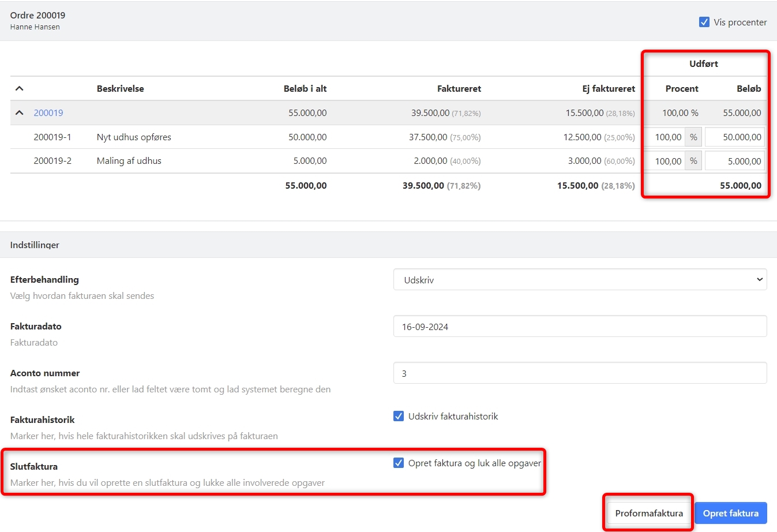Focus the Fakturadato field with 16-09-2024
Viewport: 777px width, 532px height.
580,327
